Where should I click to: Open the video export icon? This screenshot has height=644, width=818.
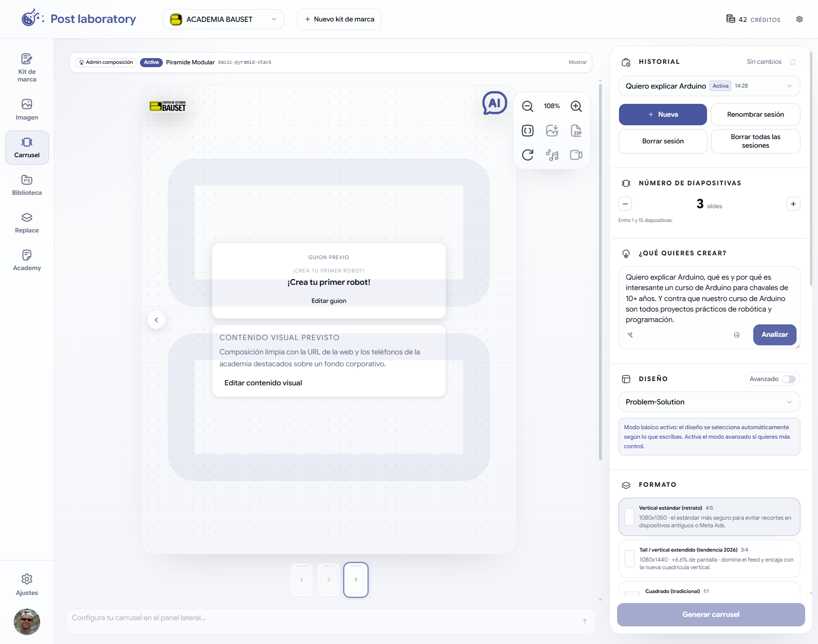(x=576, y=155)
